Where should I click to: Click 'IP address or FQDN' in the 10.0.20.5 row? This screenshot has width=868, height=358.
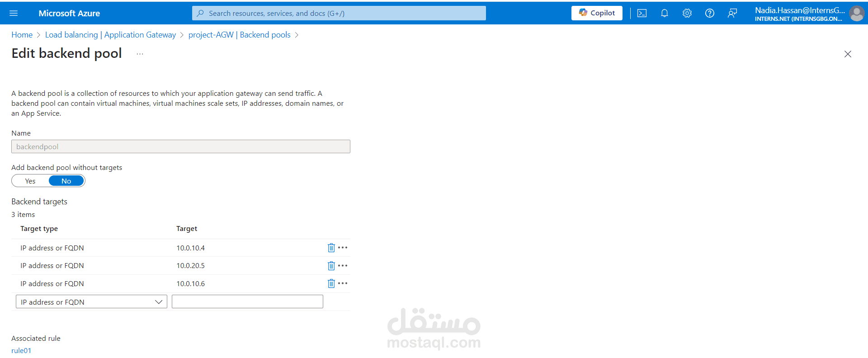point(52,266)
